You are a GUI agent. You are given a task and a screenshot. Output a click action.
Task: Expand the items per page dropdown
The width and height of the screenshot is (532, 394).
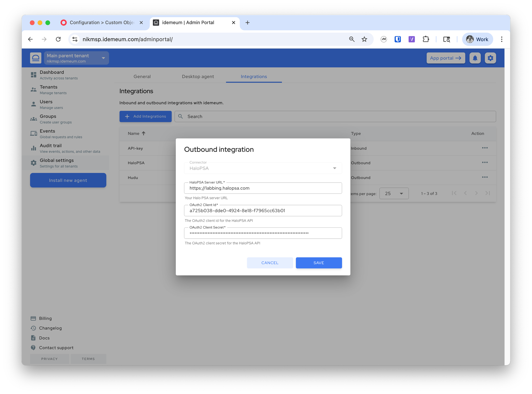[x=394, y=193]
